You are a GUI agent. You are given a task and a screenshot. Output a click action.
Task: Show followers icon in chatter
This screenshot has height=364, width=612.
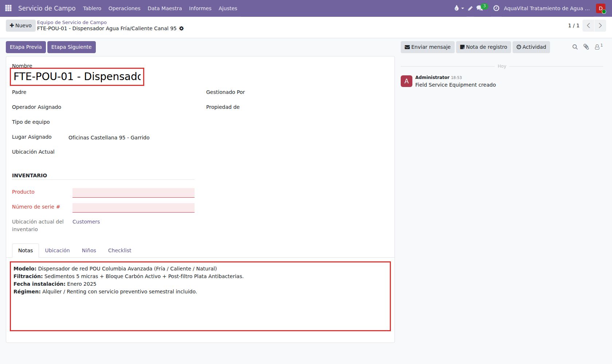(599, 47)
